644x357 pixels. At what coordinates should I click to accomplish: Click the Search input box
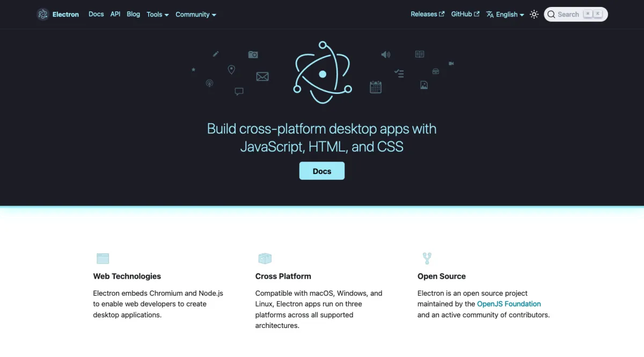tap(576, 14)
